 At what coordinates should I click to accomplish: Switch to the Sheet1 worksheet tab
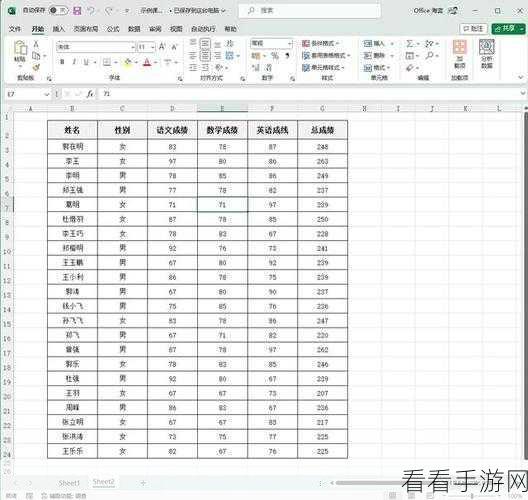coord(69,483)
